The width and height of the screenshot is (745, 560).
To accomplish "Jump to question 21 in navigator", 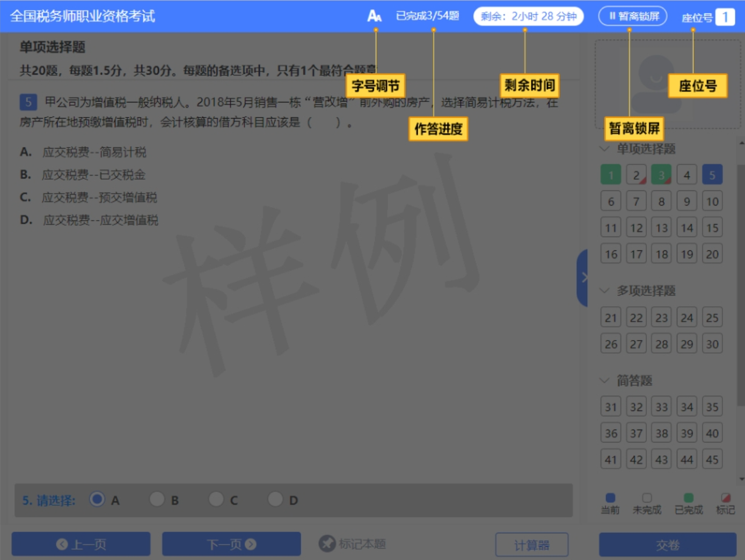I will [x=611, y=318].
